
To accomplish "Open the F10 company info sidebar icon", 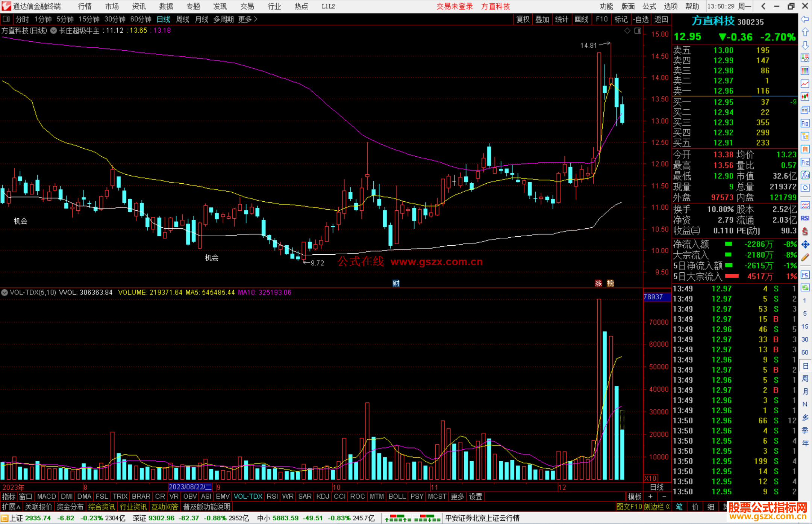I will point(805,123).
